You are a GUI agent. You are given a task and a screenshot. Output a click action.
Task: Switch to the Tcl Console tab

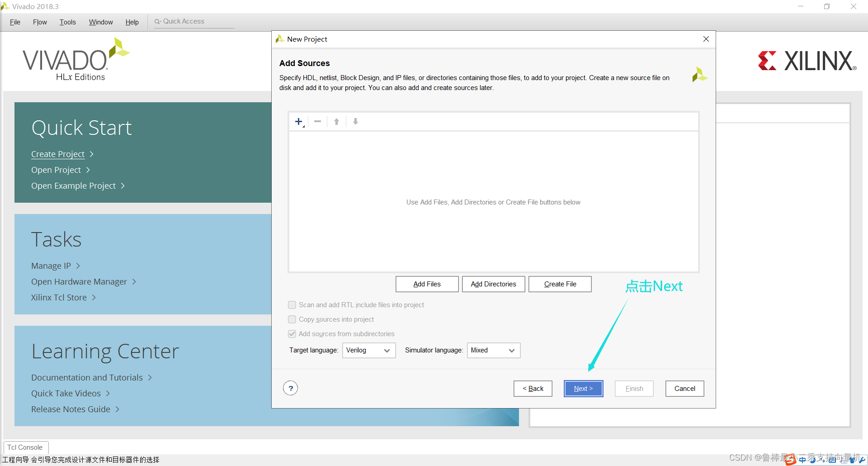[25, 447]
